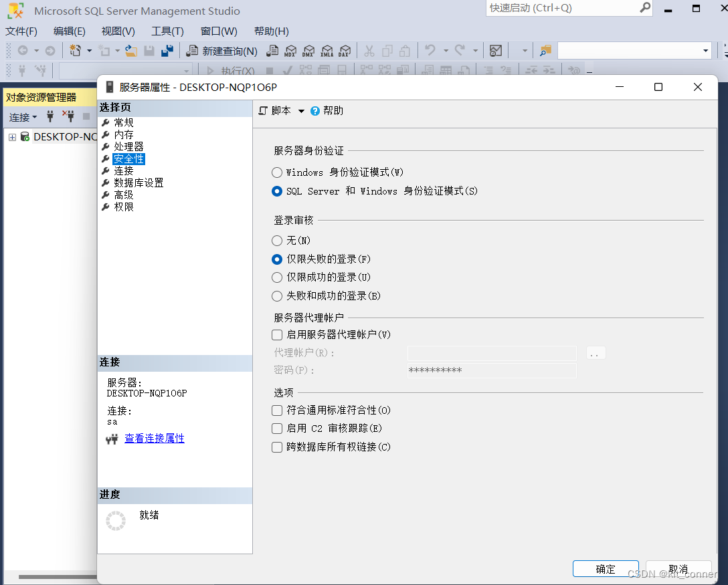Select the 常规 page
Screen dimensions: 728x585
[x=124, y=122]
